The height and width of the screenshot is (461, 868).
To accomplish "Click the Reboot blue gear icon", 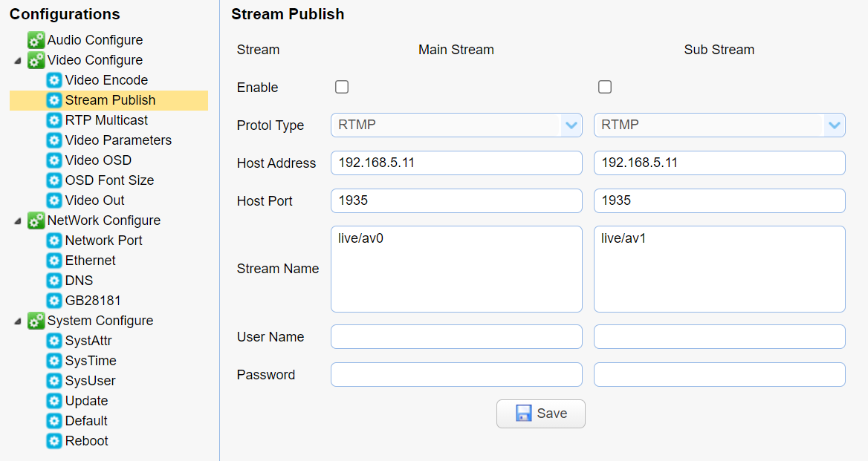I will [x=54, y=440].
